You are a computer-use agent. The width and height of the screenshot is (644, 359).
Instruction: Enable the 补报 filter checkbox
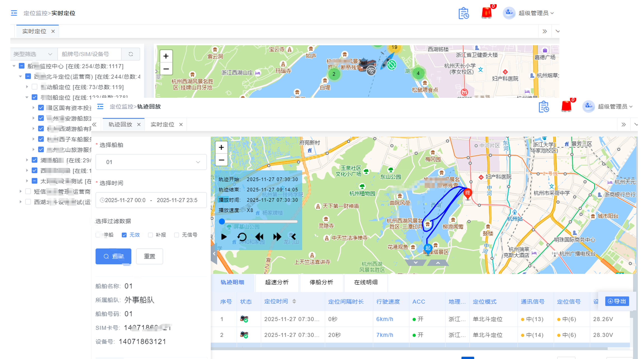point(151,235)
